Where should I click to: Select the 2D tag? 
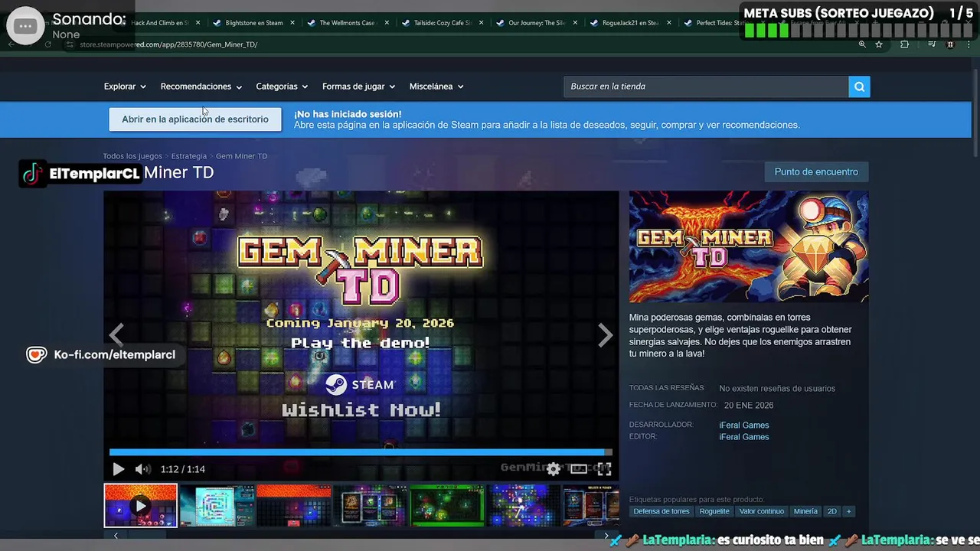click(832, 511)
